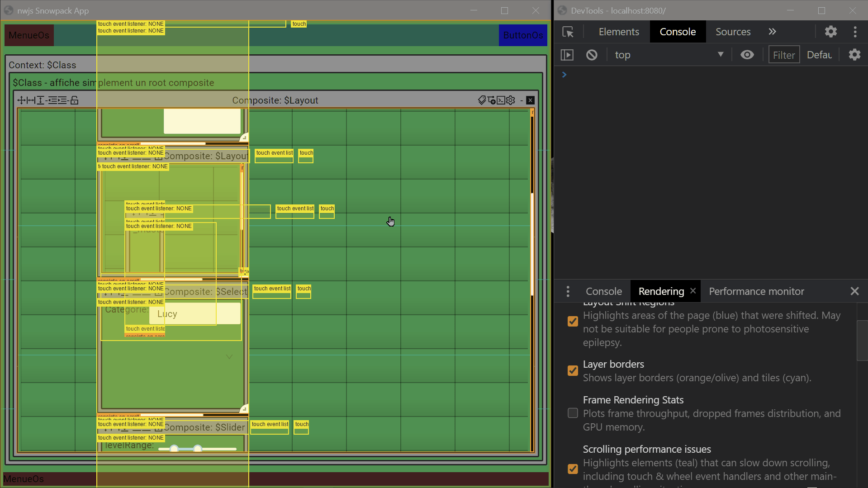Click the horizontal width icon in Composite toolbar
The height and width of the screenshot is (488, 868).
[31, 100]
